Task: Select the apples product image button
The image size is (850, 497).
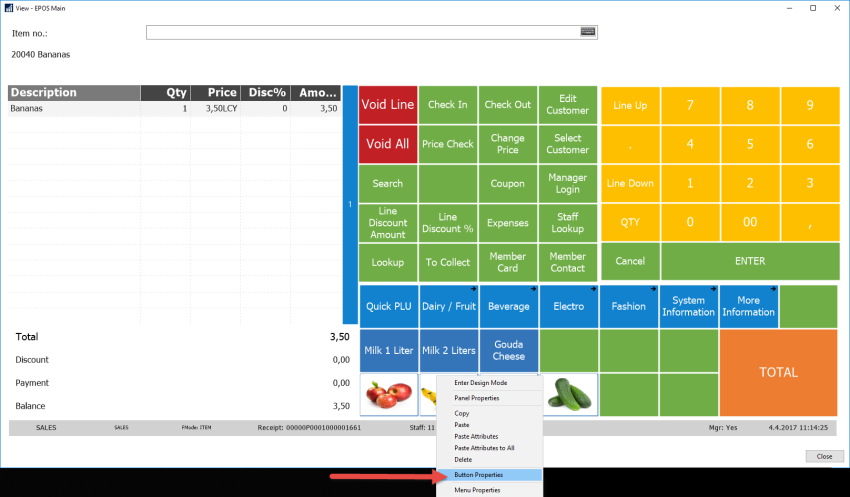Action: pos(389,395)
